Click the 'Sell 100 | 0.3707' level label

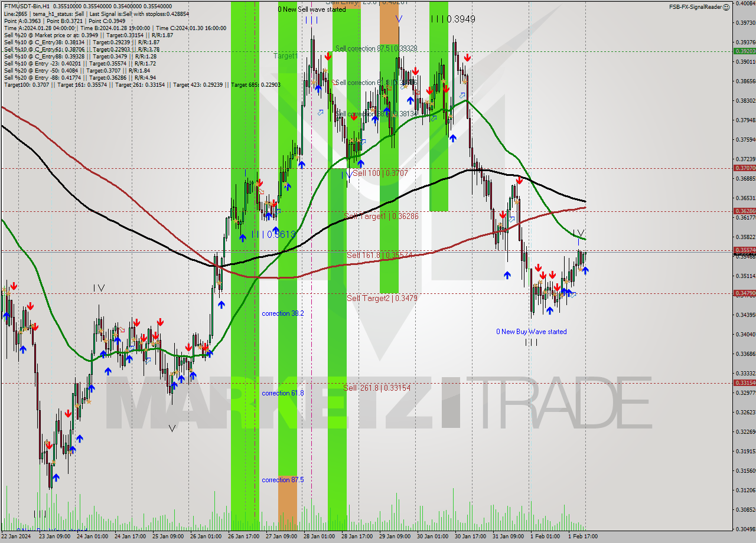380,173
